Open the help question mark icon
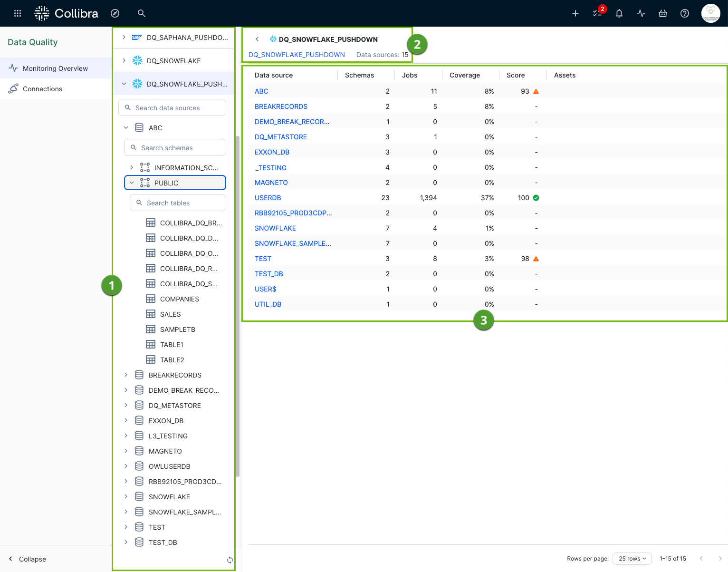Viewport: 728px width, 572px height. [x=684, y=13]
